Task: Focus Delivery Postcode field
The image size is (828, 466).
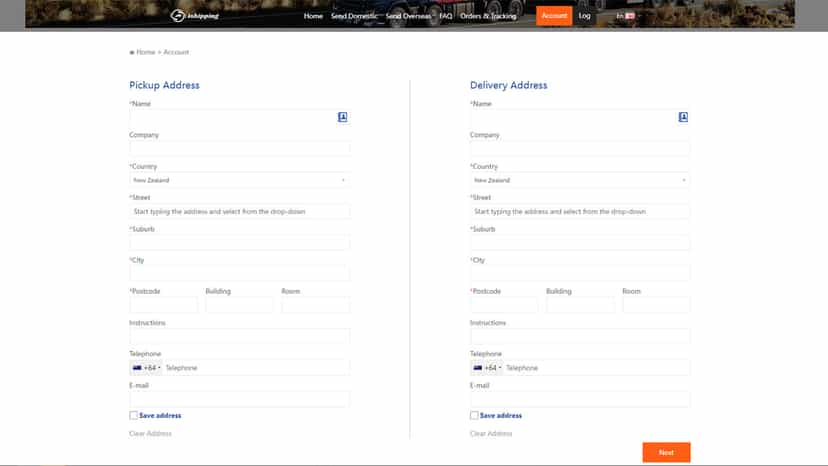Action: pyautogui.click(x=504, y=305)
